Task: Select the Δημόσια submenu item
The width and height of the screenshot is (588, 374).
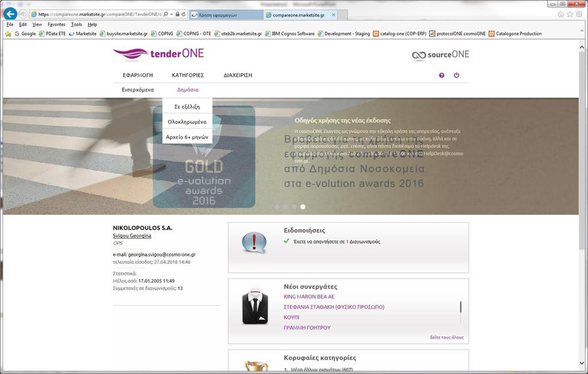Action: point(188,90)
